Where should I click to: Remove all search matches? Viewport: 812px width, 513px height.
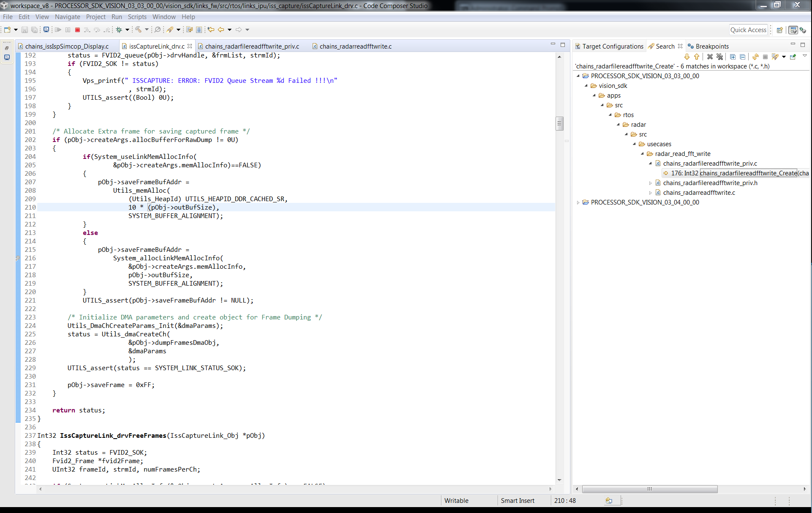coord(720,57)
